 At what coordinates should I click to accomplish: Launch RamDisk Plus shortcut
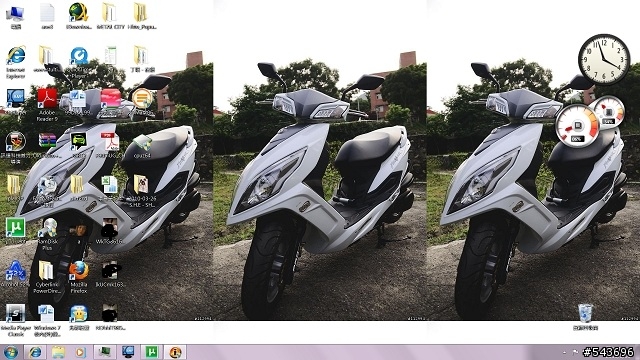48,227
